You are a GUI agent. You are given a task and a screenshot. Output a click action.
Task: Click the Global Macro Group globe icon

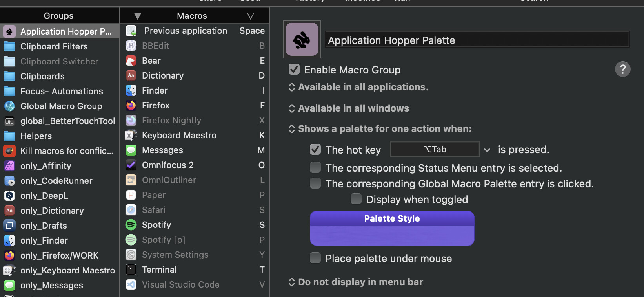(9, 106)
